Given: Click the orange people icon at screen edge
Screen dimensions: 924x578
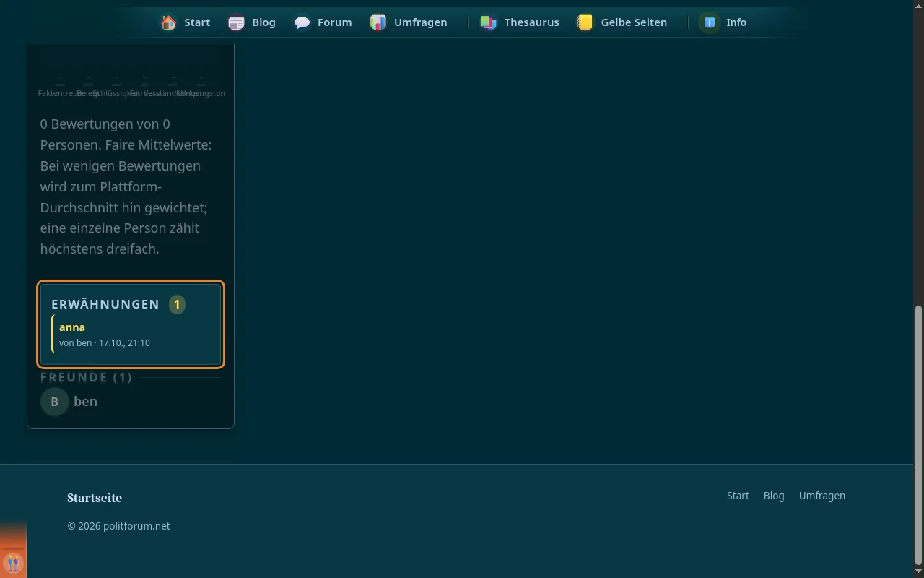Looking at the screenshot, I should click(x=13, y=563).
